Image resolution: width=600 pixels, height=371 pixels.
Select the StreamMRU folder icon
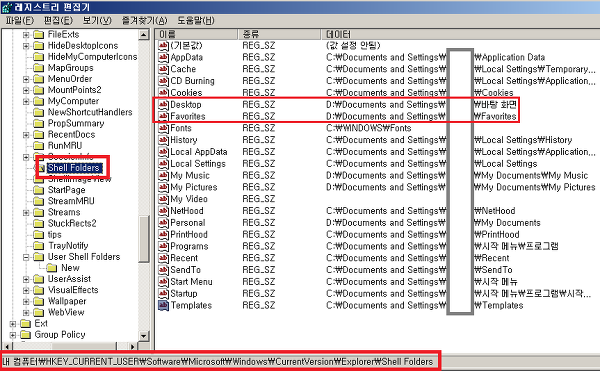point(39,201)
